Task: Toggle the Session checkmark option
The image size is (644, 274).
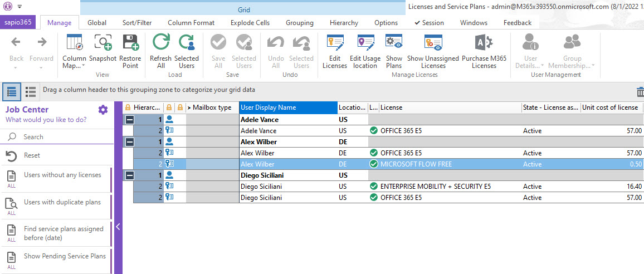Action: point(429,23)
